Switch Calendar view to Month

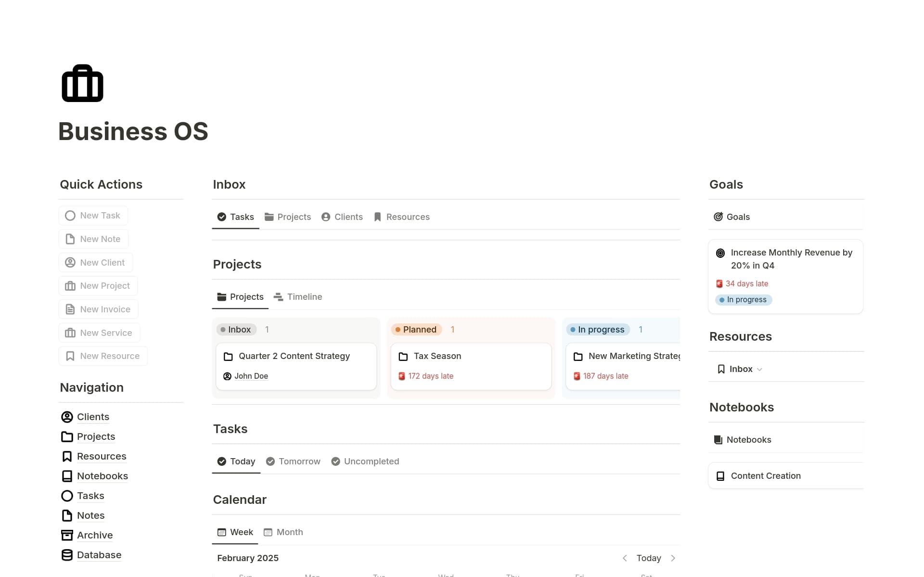(x=283, y=532)
